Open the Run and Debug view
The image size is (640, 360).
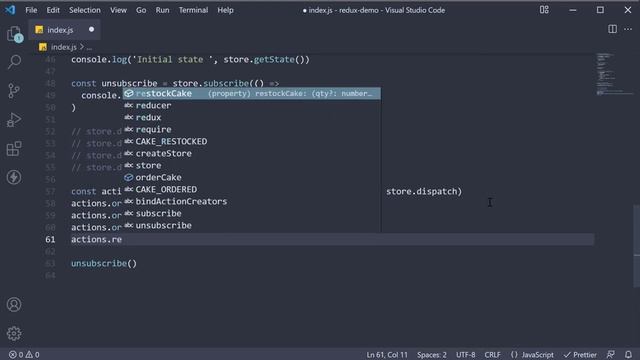click(14, 120)
